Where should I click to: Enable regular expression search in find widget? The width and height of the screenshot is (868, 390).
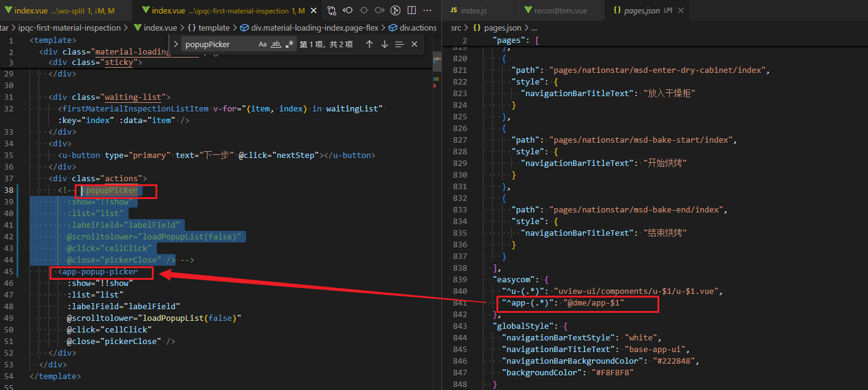click(290, 44)
